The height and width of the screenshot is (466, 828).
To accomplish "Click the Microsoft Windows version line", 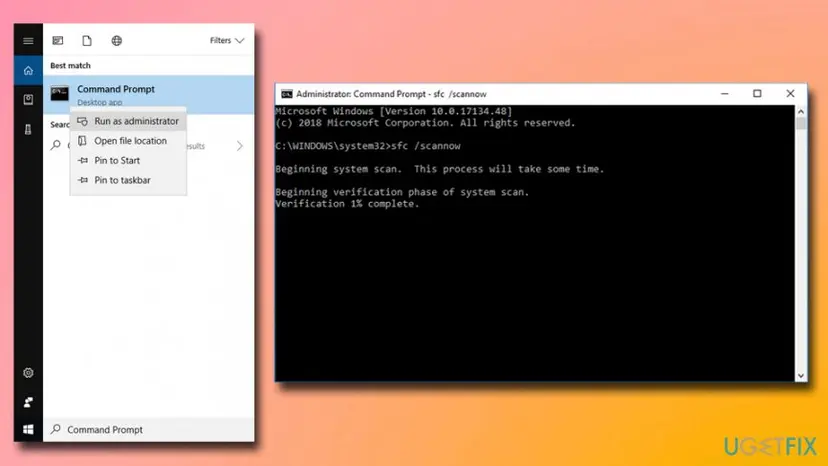I will (x=393, y=111).
